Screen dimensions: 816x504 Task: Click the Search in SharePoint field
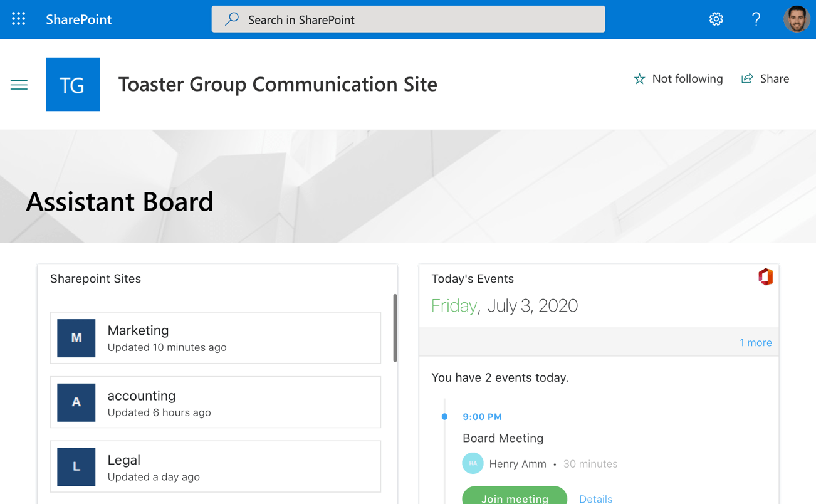point(408,19)
